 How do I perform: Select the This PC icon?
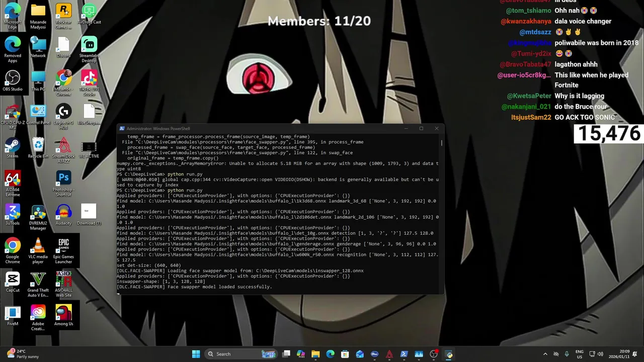[38, 80]
